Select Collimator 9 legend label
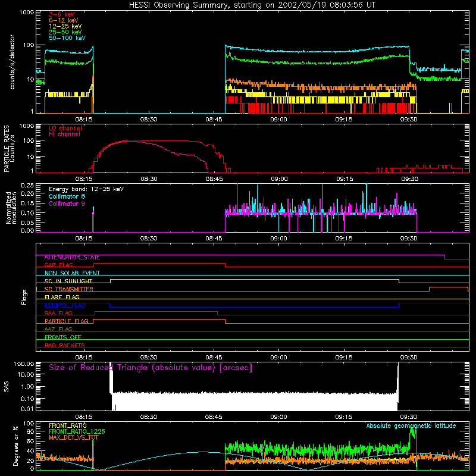The image size is (476, 476). [67, 203]
